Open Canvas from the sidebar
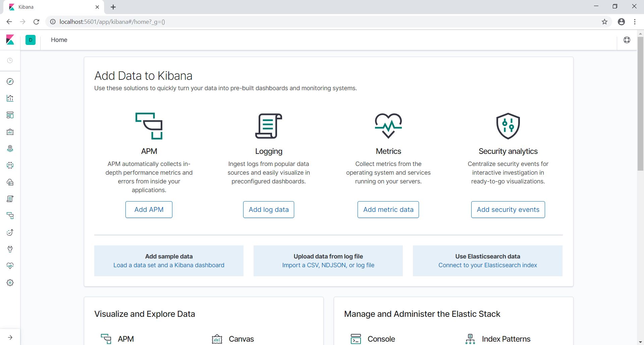The width and height of the screenshot is (644, 345). point(10,132)
